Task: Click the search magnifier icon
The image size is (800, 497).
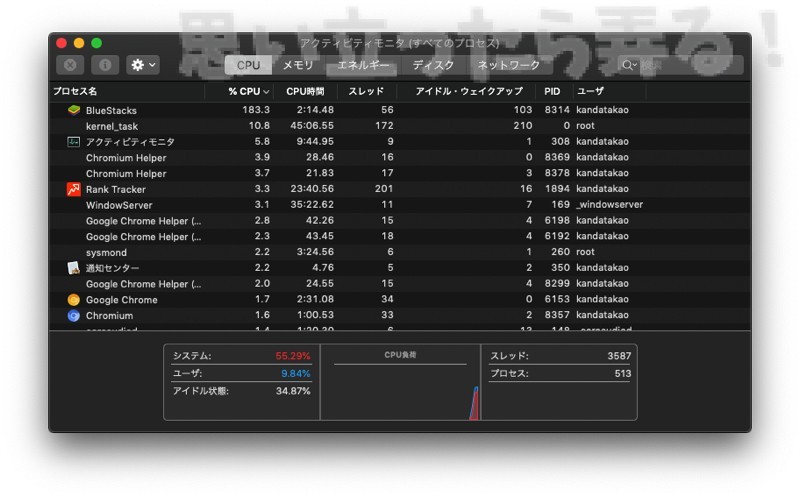Action: (628, 65)
